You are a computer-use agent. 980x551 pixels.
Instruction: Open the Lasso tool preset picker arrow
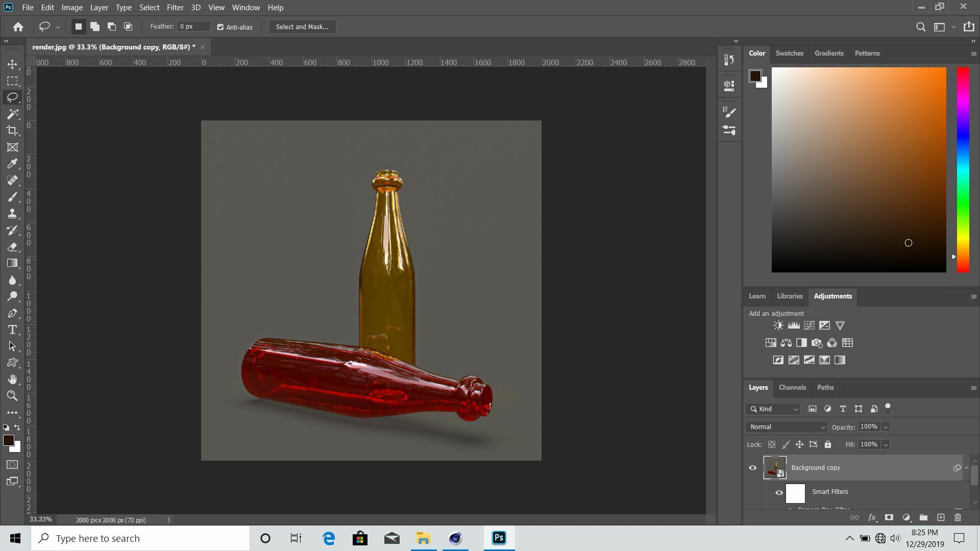tap(58, 27)
